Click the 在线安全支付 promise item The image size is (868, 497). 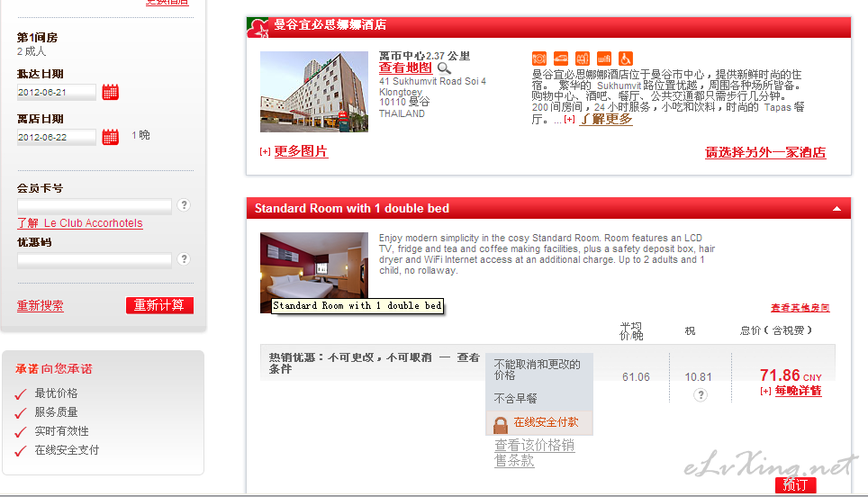tap(67, 450)
